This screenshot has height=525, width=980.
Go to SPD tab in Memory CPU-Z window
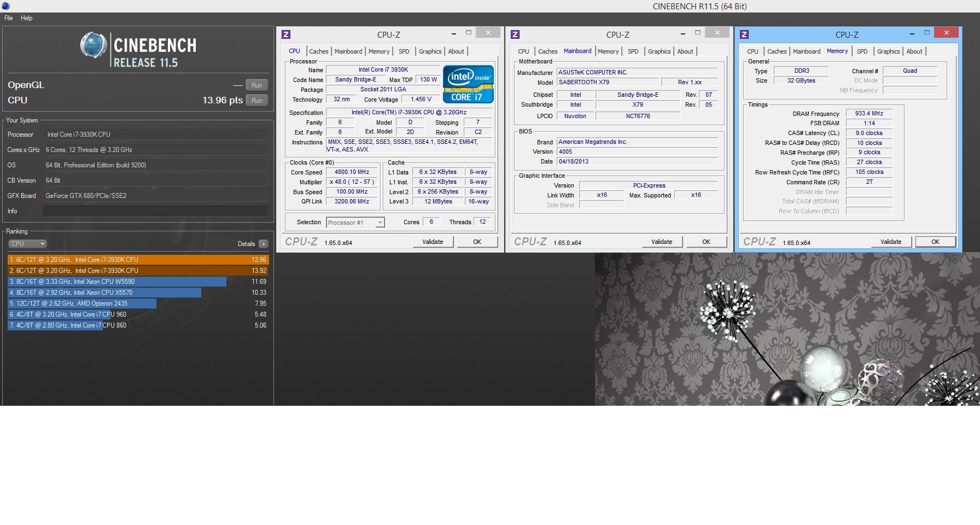(x=862, y=51)
